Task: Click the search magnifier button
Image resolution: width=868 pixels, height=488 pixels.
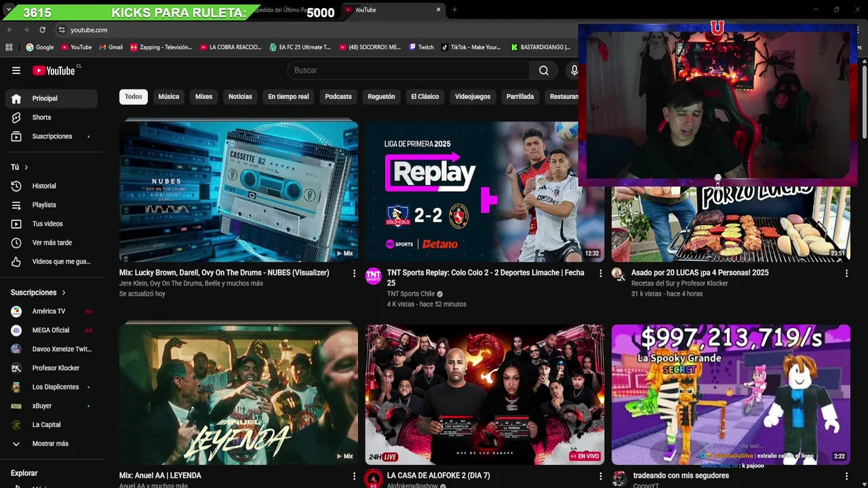Action: click(x=544, y=70)
